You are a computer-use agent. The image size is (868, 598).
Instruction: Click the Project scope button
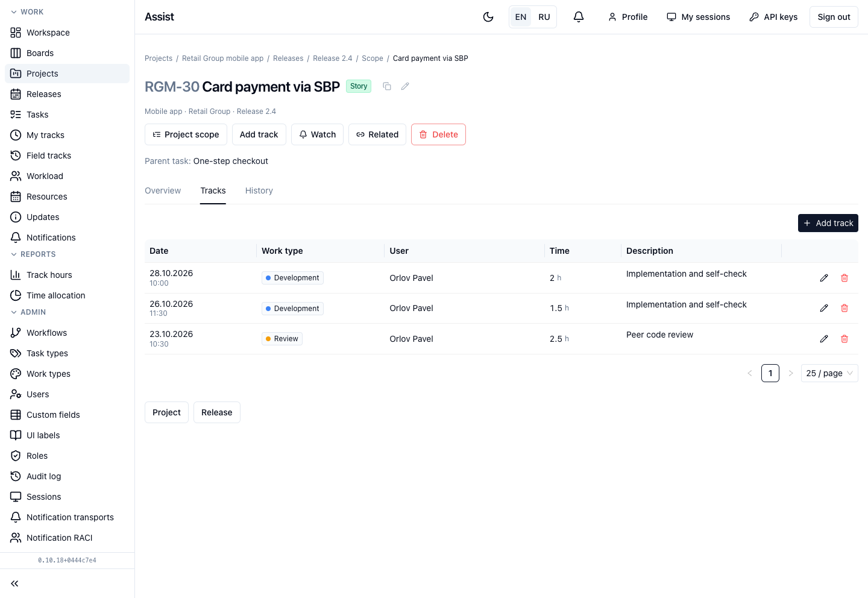pyautogui.click(x=186, y=134)
